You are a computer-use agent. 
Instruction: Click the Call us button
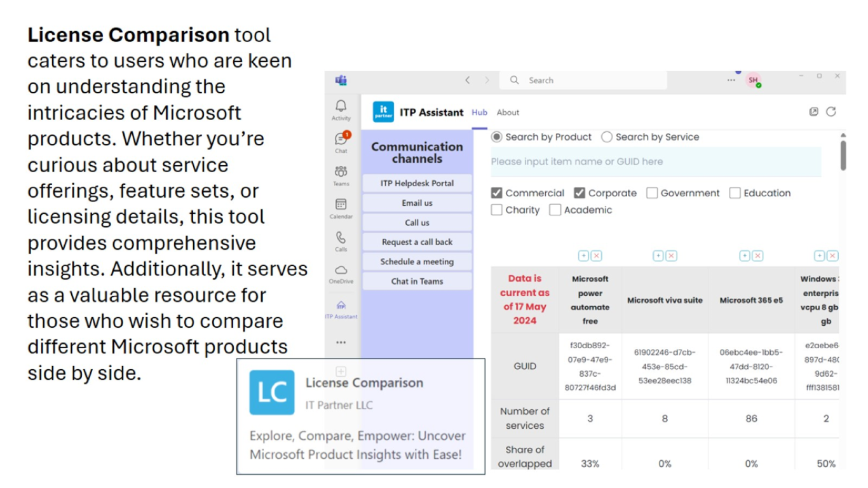pyautogui.click(x=417, y=222)
